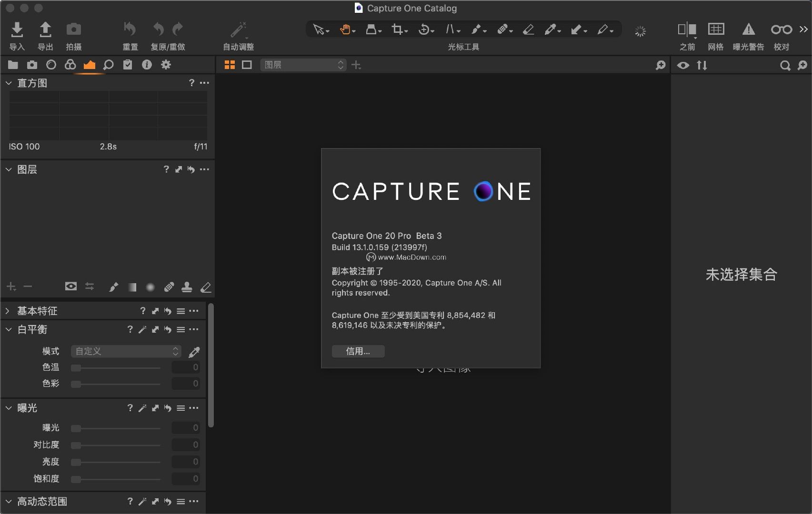Open sort order arrows in browser toolbar
812x514 pixels.
(702, 65)
